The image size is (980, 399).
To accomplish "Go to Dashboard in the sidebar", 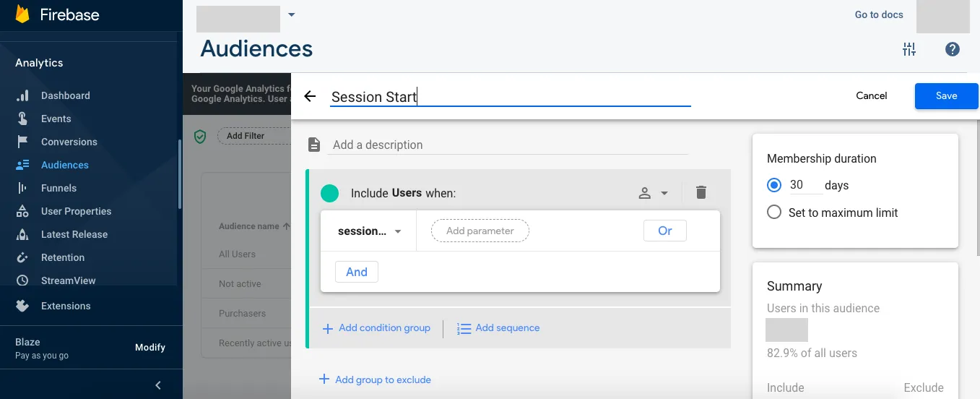I will (x=65, y=95).
